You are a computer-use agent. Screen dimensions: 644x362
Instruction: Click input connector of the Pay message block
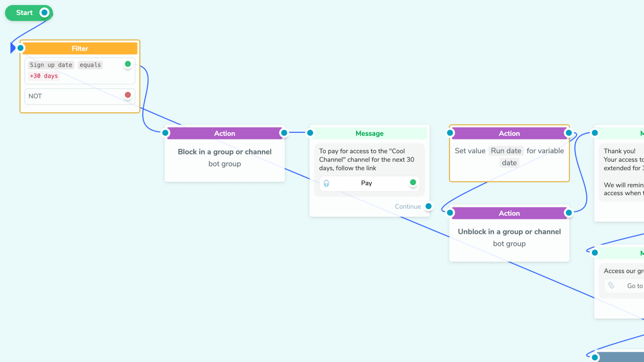coord(310,133)
